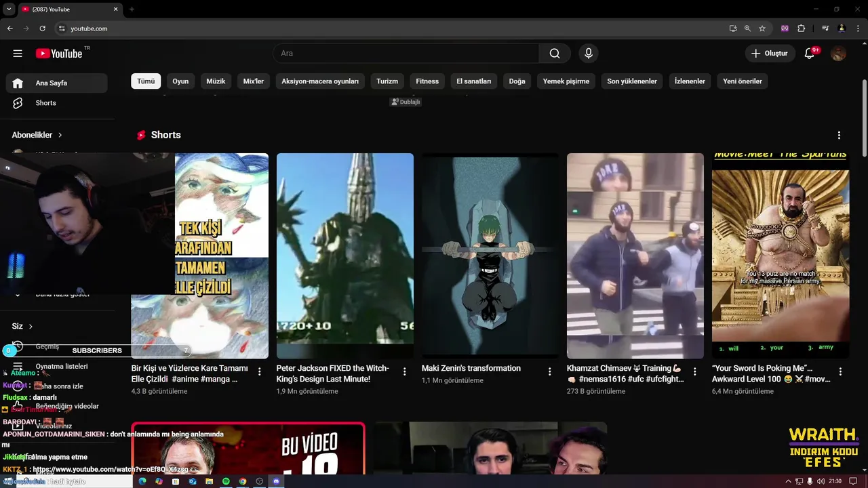
Task: Go back in browser history
Action: click(x=10, y=28)
